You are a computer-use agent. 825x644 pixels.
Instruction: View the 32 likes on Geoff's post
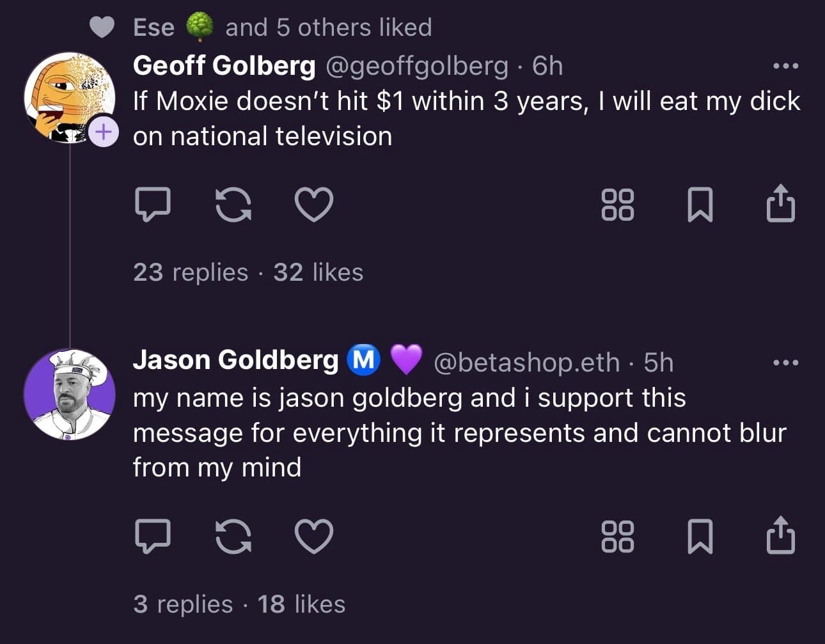[318, 272]
